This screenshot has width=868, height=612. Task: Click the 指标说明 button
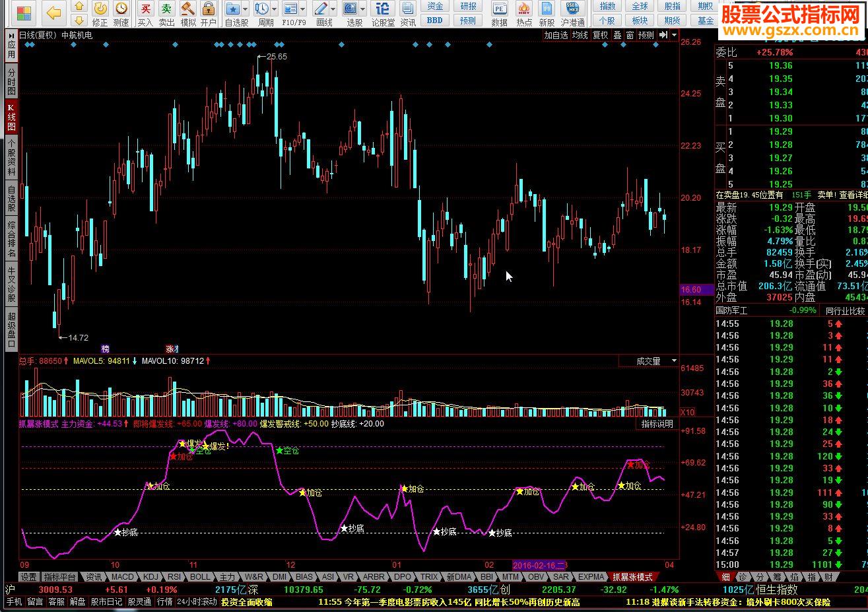(657, 424)
